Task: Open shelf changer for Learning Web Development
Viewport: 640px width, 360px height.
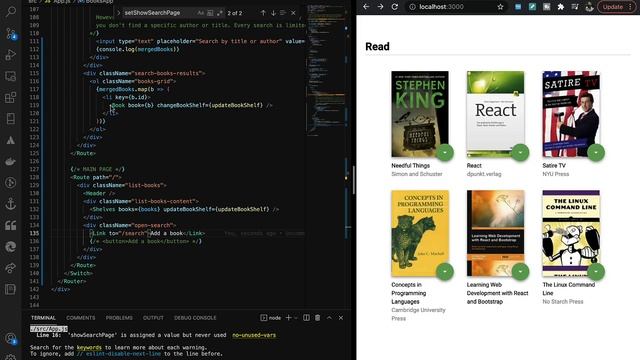Action: [520, 272]
